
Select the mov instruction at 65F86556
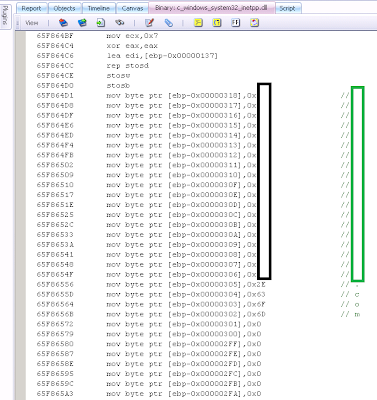pyautogui.click(x=186, y=285)
